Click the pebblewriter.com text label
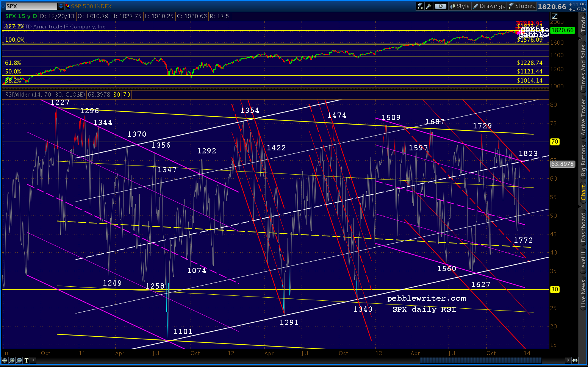The width and height of the screenshot is (588, 367). tap(427, 298)
